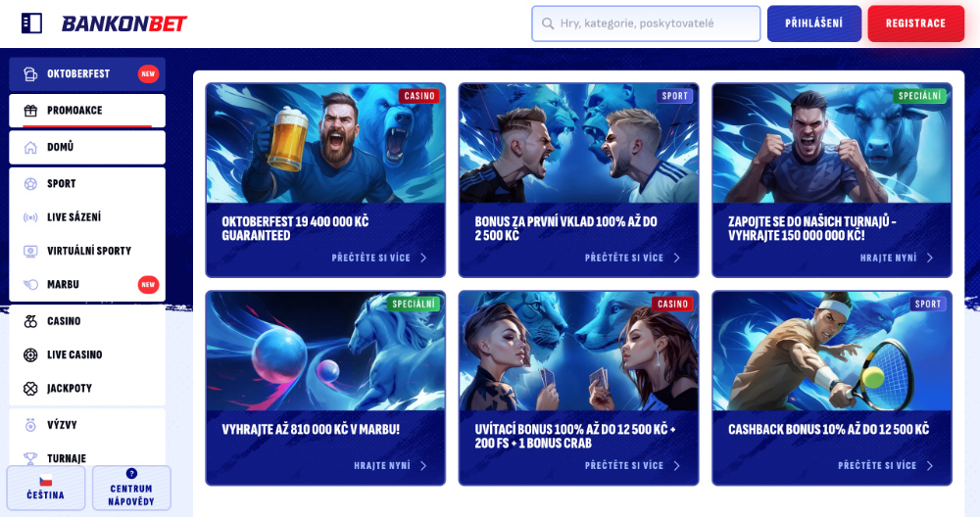980x517 pixels.
Task: Click Přečtěte si více on welcome bonus card
Action: click(623, 466)
